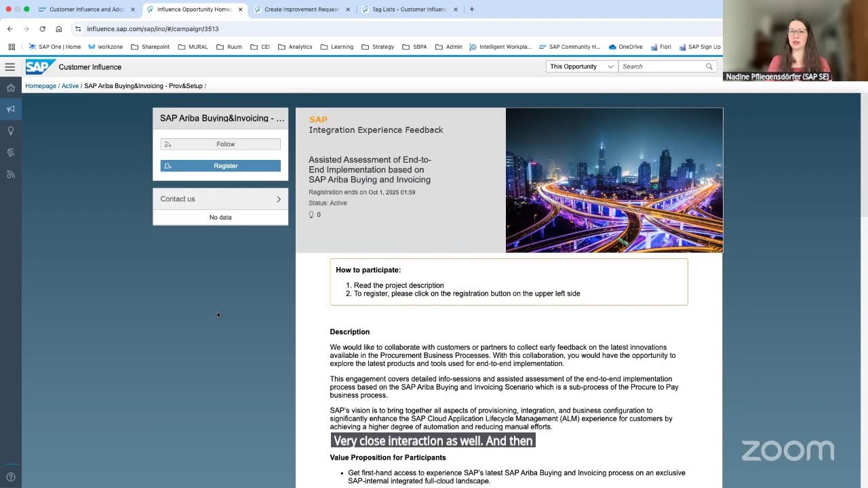Open the Sharepoint bookmark folder

pos(150,47)
